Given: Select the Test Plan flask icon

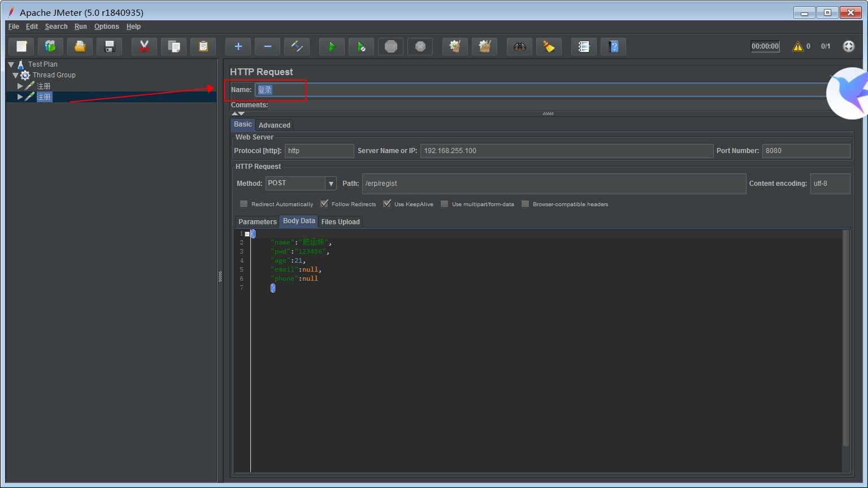Looking at the screenshot, I should (21, 64).
